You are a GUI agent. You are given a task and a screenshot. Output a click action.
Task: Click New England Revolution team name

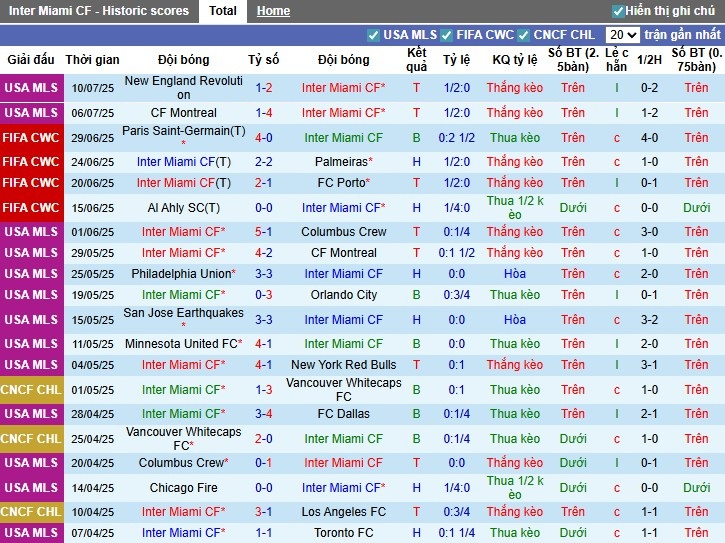click(x=184, y=87)
